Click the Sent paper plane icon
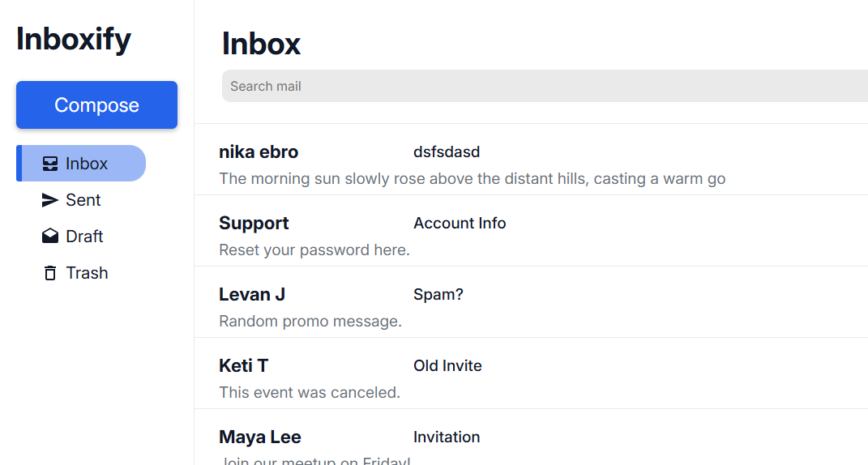The height and width of the screenshot is (465, 868). pyautogui.click(x=50, y=200)
